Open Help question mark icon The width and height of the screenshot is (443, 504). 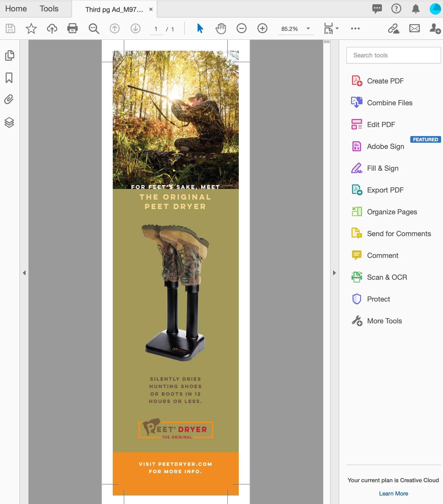(x=396, y=9)
